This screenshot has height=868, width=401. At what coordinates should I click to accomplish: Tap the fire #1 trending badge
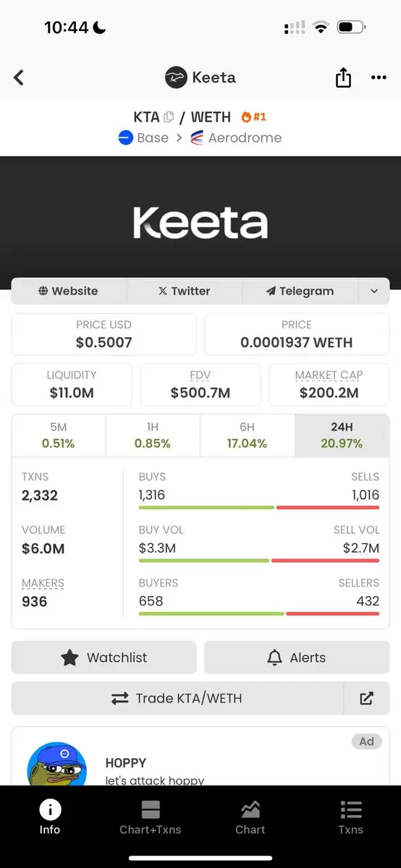point(254,116)
